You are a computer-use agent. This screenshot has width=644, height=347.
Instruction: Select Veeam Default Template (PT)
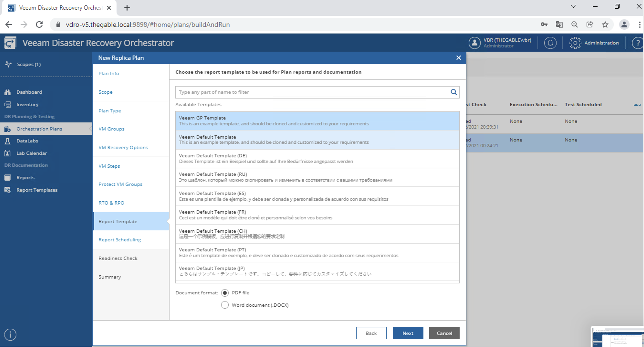(317, 253)
